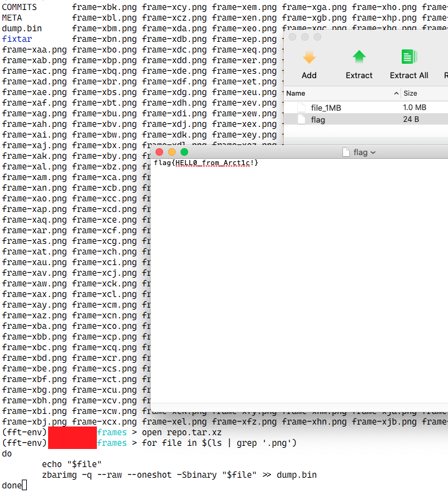The image size is (448, 494).
Task: Click the green Extract arrow icon
Action: (x=359, y=58)
